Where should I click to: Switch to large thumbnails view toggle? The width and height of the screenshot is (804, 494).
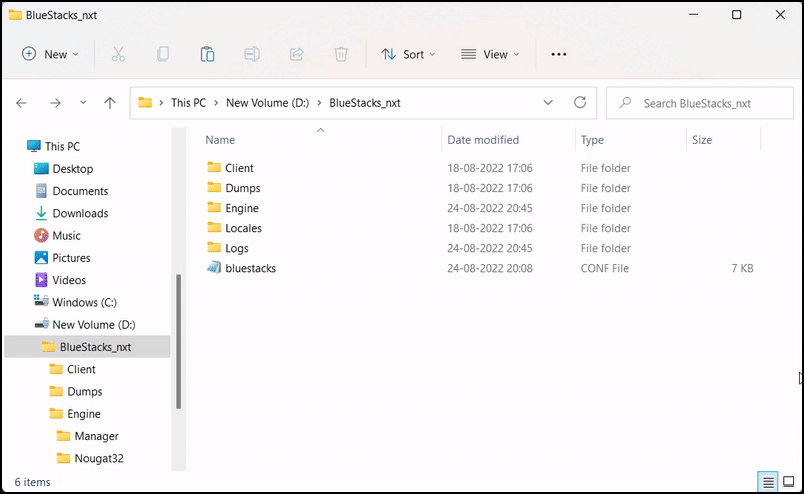click(788, 482)
